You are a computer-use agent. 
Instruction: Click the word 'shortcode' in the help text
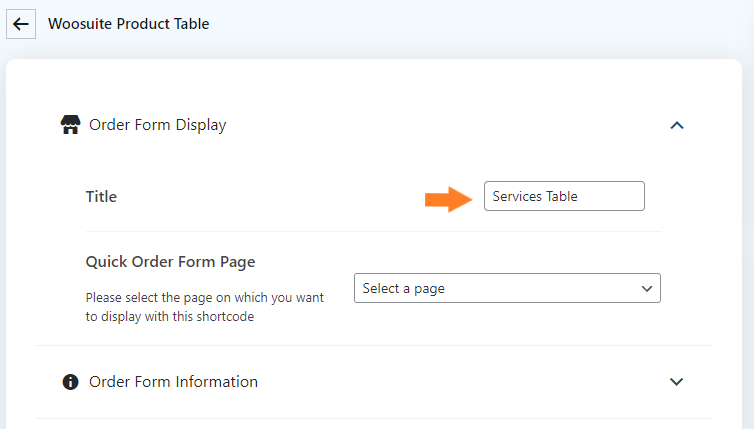coord(225,316)
